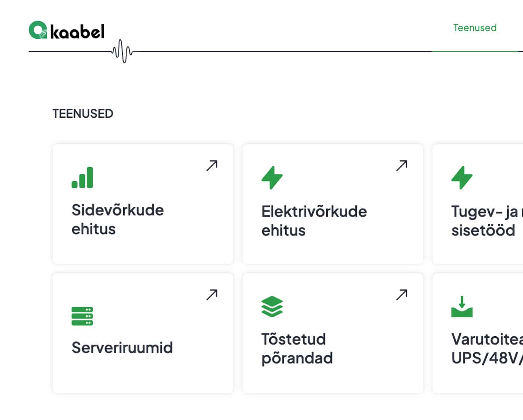Image resolution: width=523 pixels, height=420 pixels.
Task: Click the arrow icon on Sidevõrkude ehitus card
Action: tap(212, 166)
